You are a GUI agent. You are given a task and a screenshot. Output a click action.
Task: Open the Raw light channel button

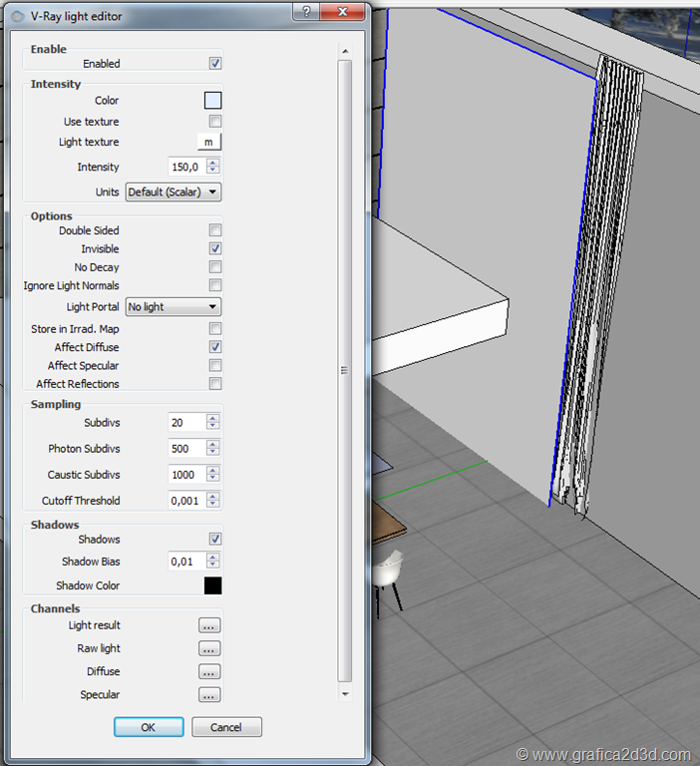click(x=209, y=648)
